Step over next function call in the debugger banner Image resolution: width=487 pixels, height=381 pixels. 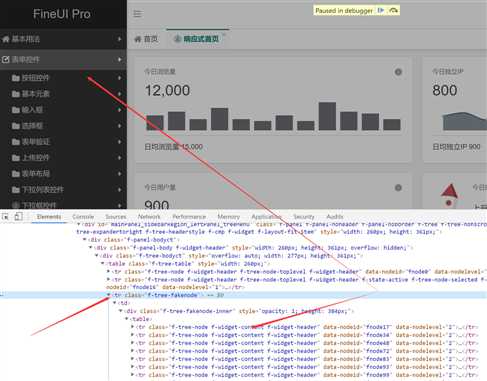click(393, 10)
